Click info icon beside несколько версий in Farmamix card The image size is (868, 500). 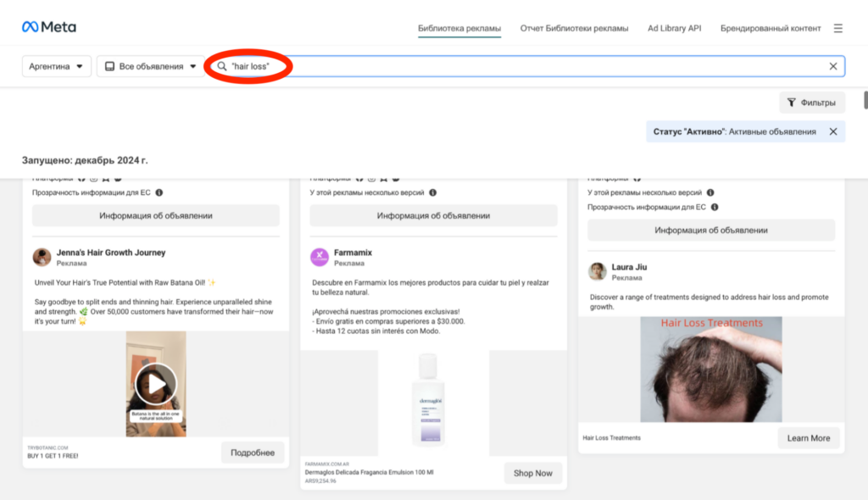[x=433, y=192]
